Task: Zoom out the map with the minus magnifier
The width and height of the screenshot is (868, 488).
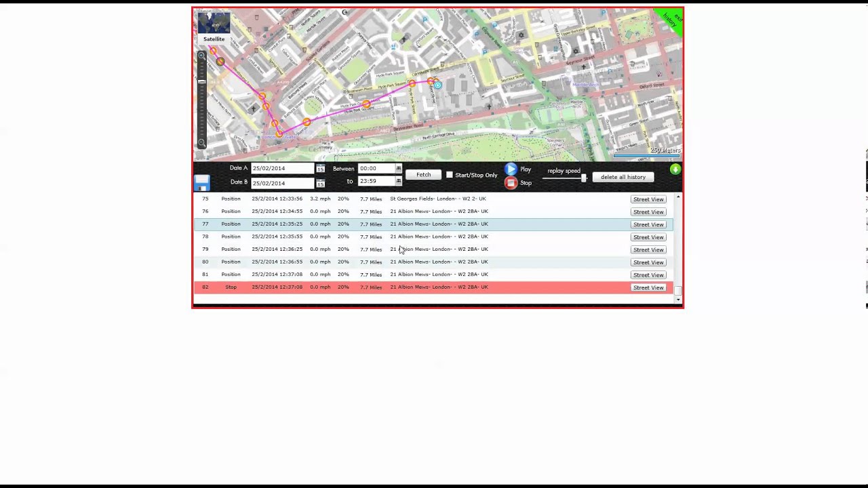Action: click(x=201, y=143)
